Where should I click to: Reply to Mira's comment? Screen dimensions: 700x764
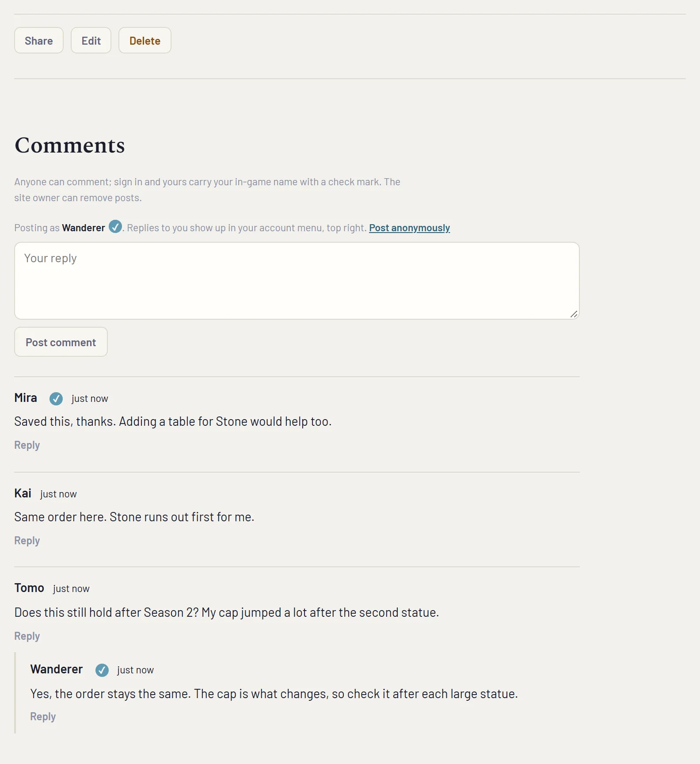click(27, 445)
